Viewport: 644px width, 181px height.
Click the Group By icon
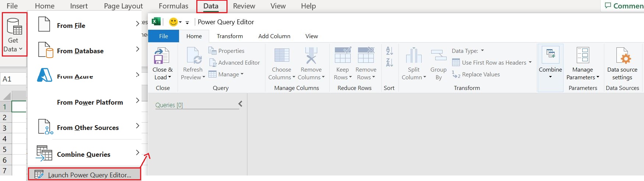coord(439,55)
